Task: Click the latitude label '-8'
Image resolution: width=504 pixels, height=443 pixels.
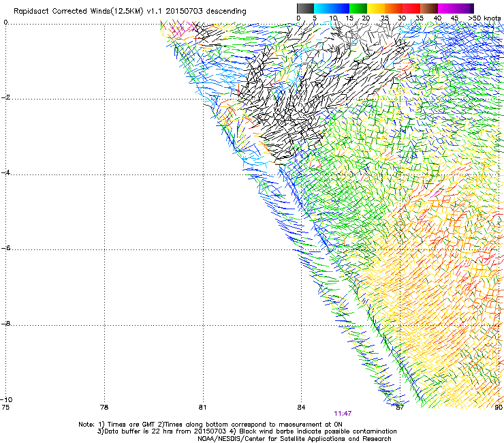Action: point(5,323)
